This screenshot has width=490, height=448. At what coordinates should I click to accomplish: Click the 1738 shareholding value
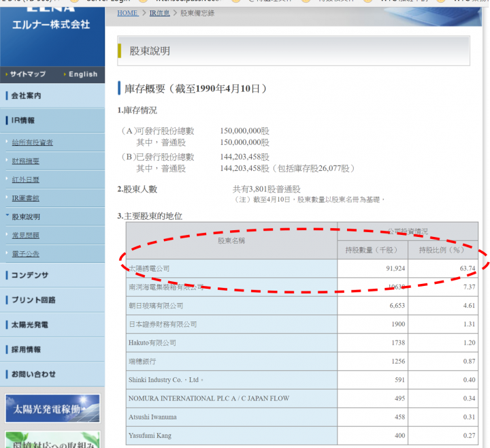pyautogui.click(x=398, y=343)
